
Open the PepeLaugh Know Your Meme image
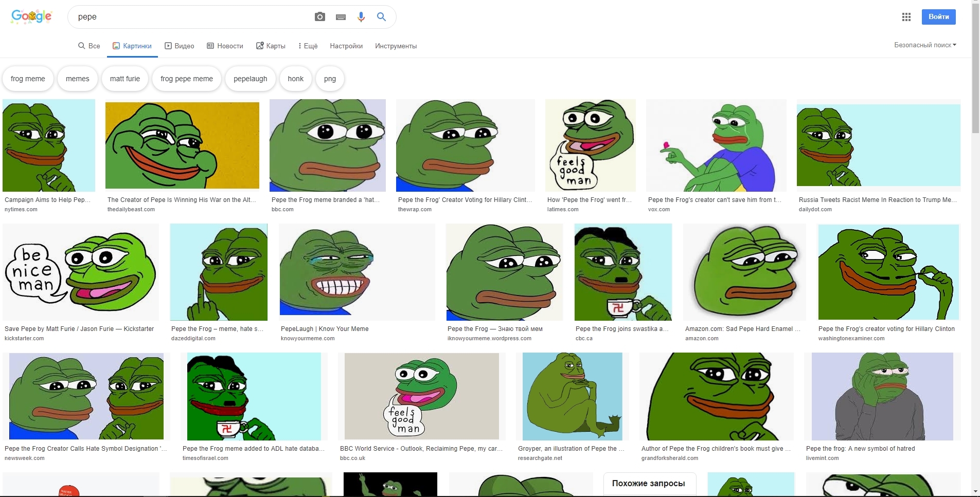(357, 272)
